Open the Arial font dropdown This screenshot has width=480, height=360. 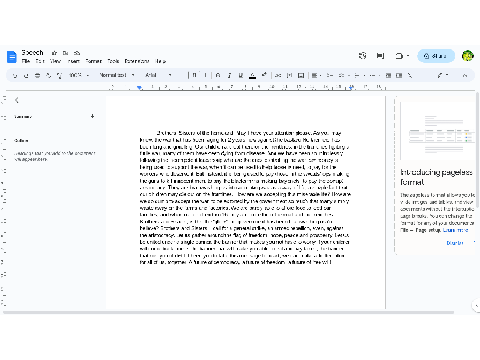tap(158, 75)
